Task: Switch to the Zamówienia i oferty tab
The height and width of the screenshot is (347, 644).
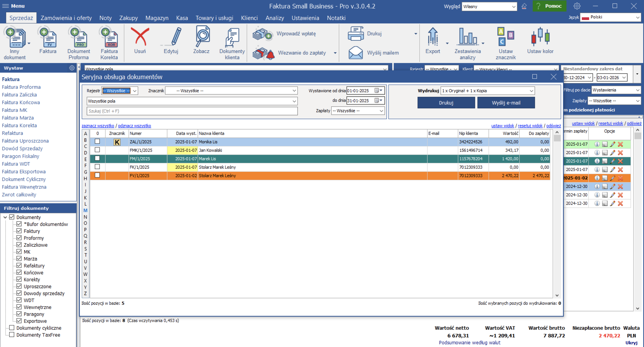Action: coord(66,18)
